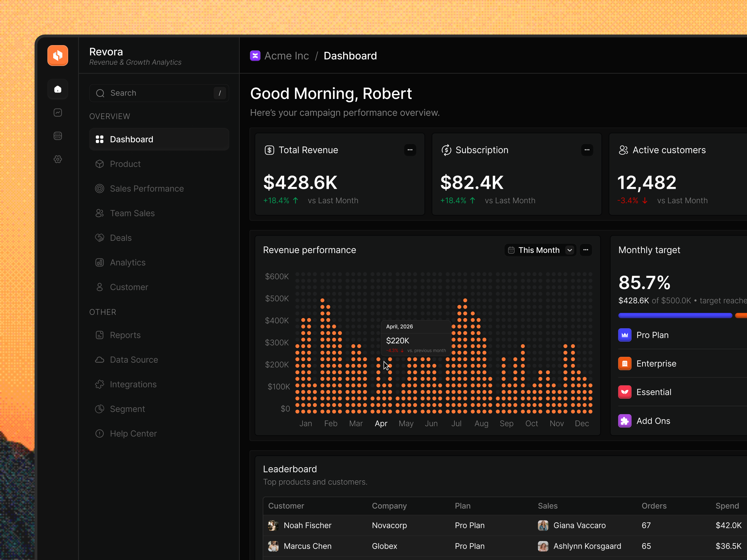The image size is (747, 560).
Task: Open settings gear icon in left rail
Action: (x=58, y=159)
